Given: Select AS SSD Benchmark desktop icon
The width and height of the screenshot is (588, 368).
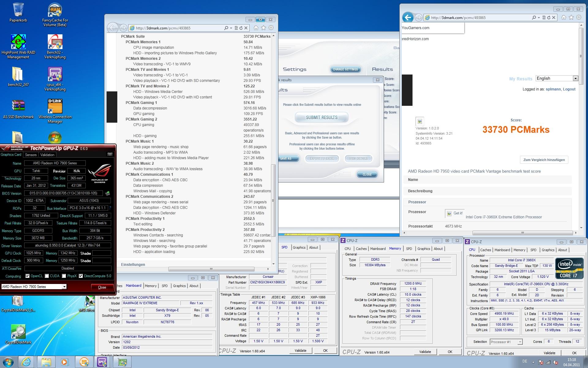Looking at the screenshot, I should pos(18,109).
